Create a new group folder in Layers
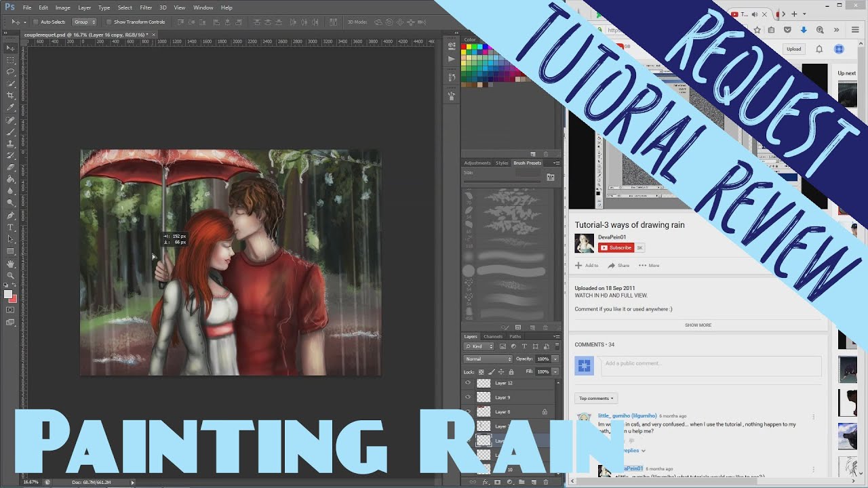 [x=521, y=482]
